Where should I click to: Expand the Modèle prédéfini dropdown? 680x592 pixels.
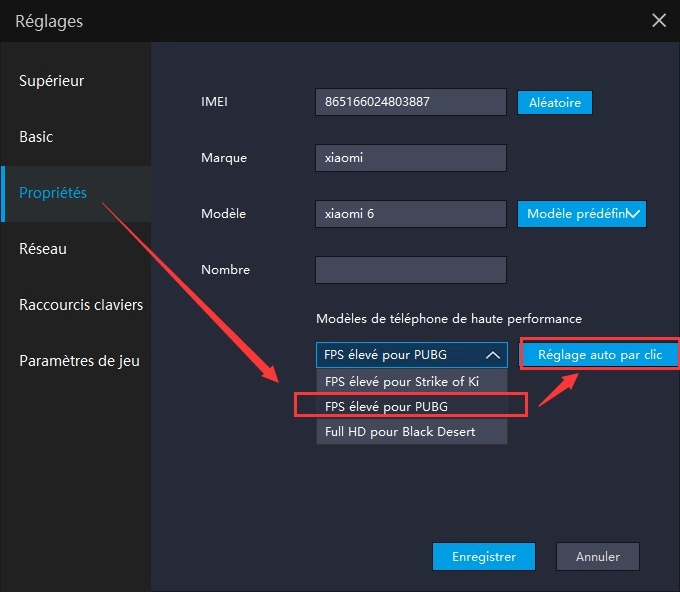pos(582,214)
